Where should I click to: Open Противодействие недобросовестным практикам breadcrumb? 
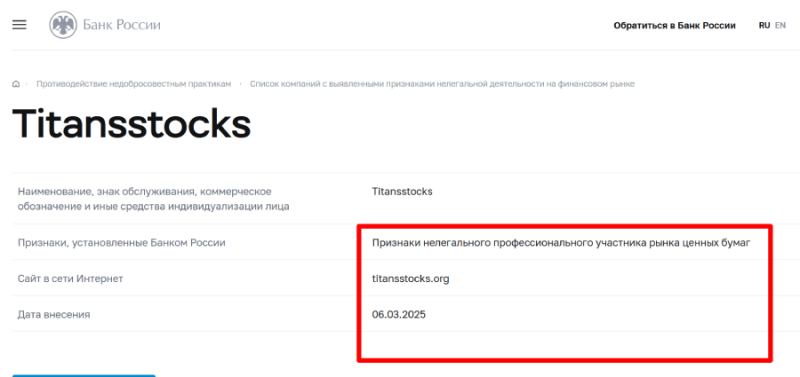(x=134, y=84)
